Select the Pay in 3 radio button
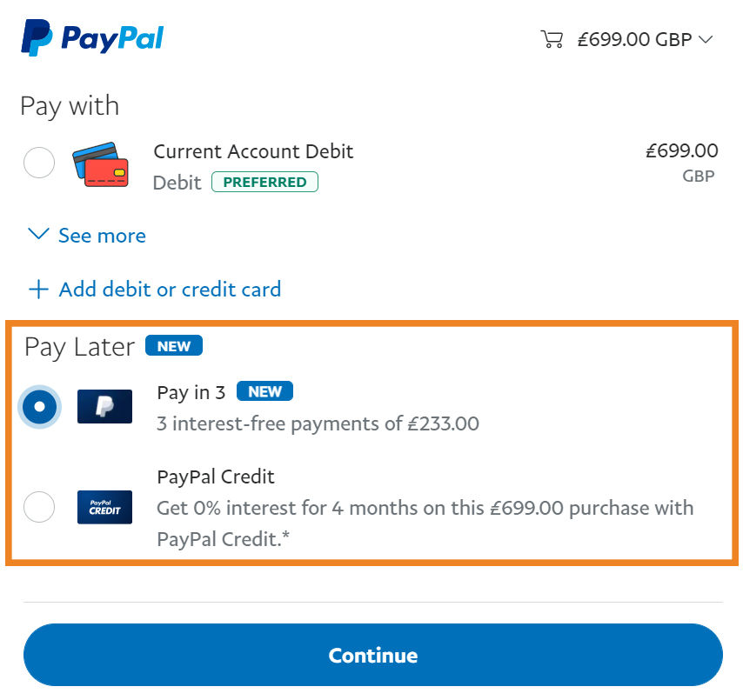Screen dimensions: 743x700 38,406
